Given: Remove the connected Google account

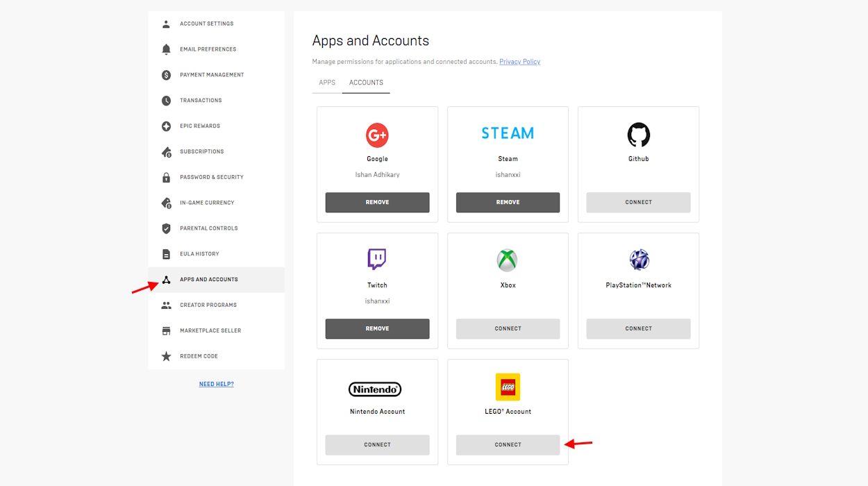Looking at the screenshot, I should point(377,202).
